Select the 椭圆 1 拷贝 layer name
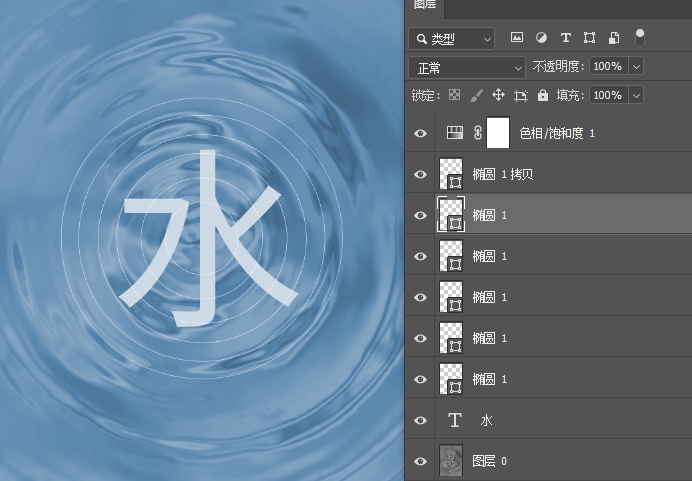 [x=503, y=174]
